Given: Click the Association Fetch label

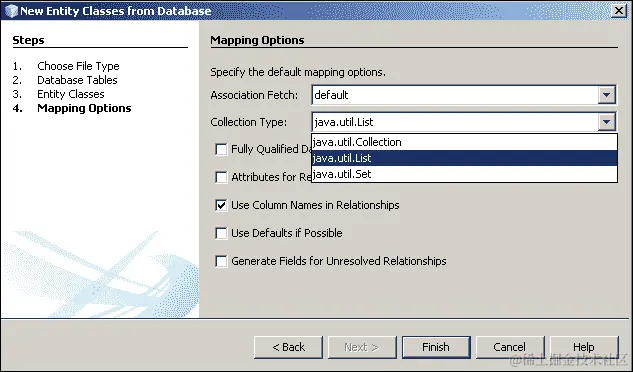Looking at the screenshot, I should [x=254, y=95].
